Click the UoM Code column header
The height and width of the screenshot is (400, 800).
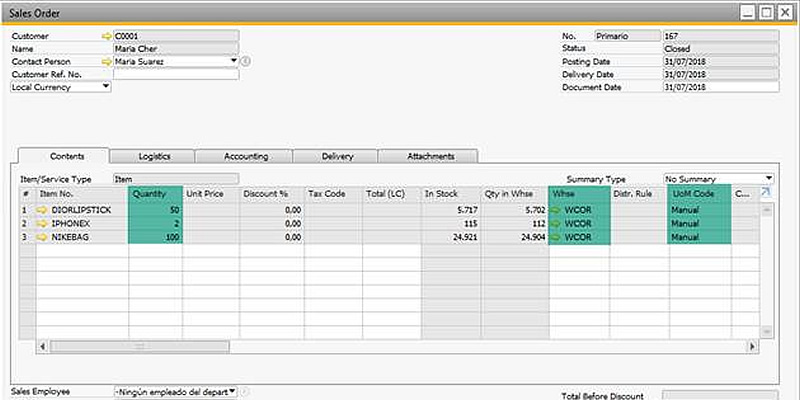pos(699,193)
